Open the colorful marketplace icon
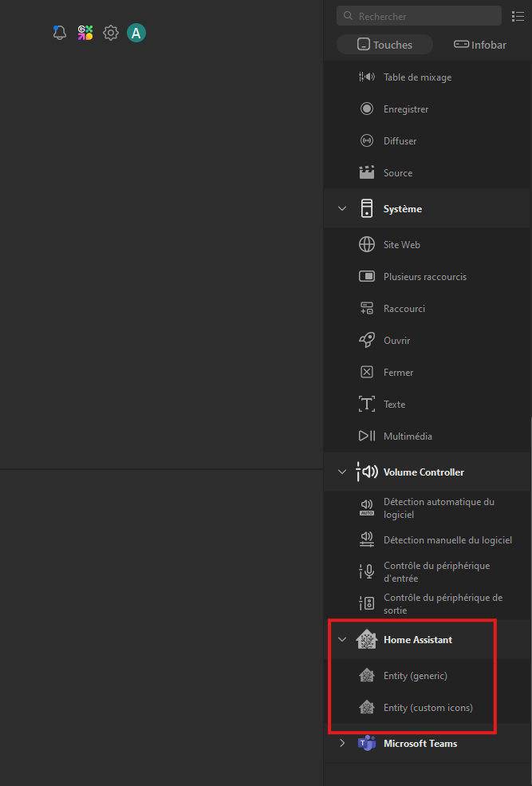Image resolution: width=532 pixels, height=786 pixels. pos(85,33)
